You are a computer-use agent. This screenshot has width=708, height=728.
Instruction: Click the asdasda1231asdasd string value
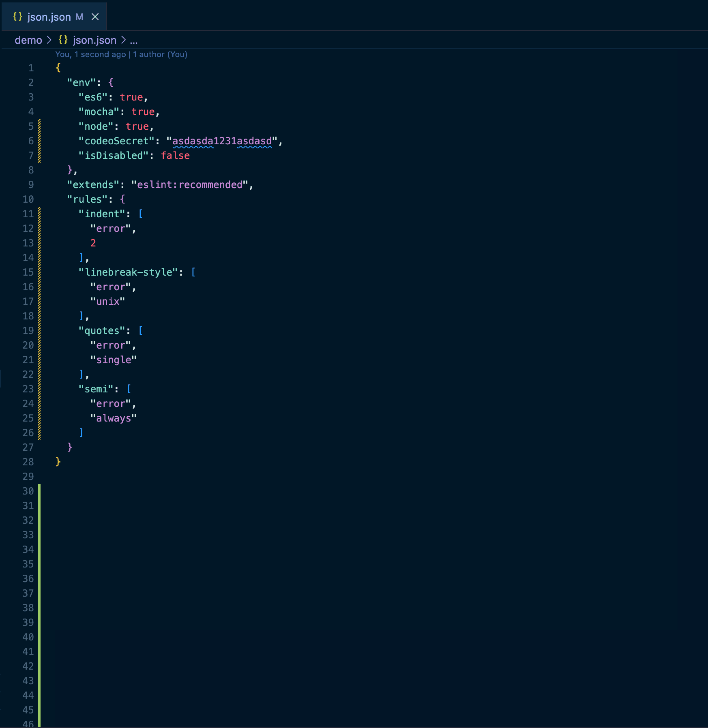point(222,141)
